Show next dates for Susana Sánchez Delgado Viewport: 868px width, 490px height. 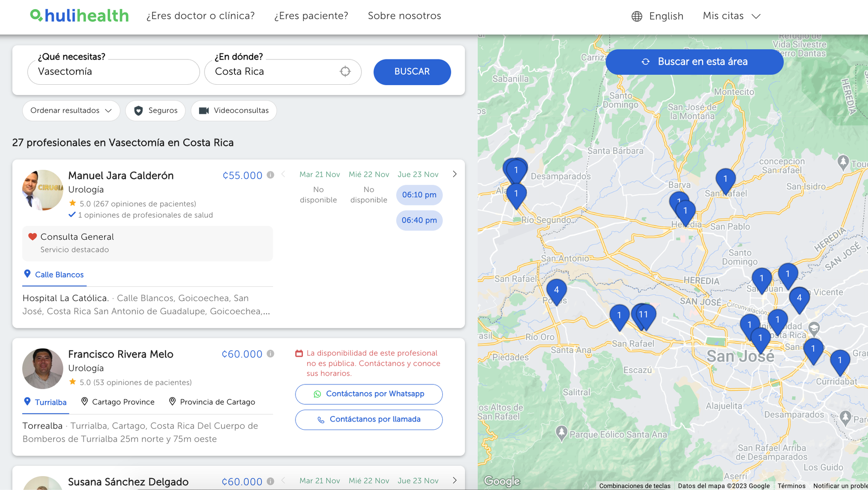point(454,480)
